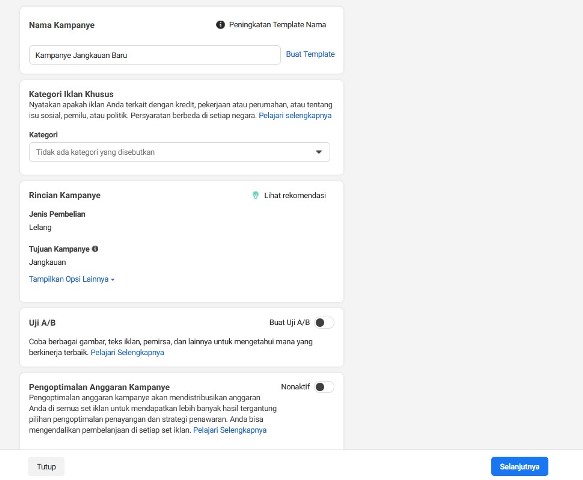Click the Lelang purchase type value
Screen dimensions: 583x480
click(x=40, y=227)
